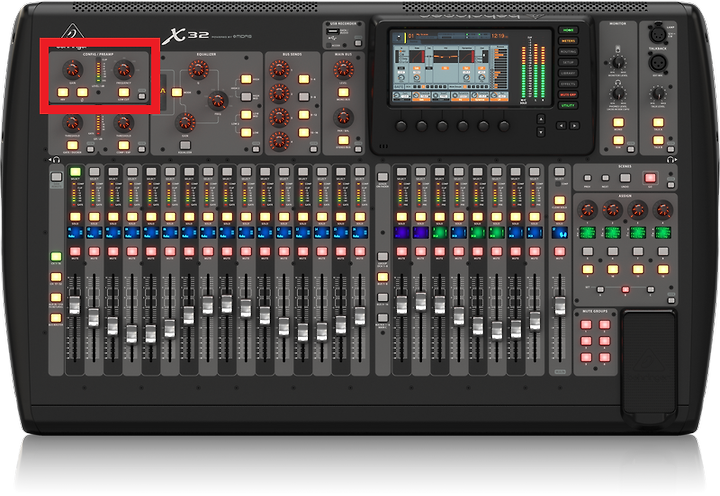Select Bus Sends 5-8 button

304,96
